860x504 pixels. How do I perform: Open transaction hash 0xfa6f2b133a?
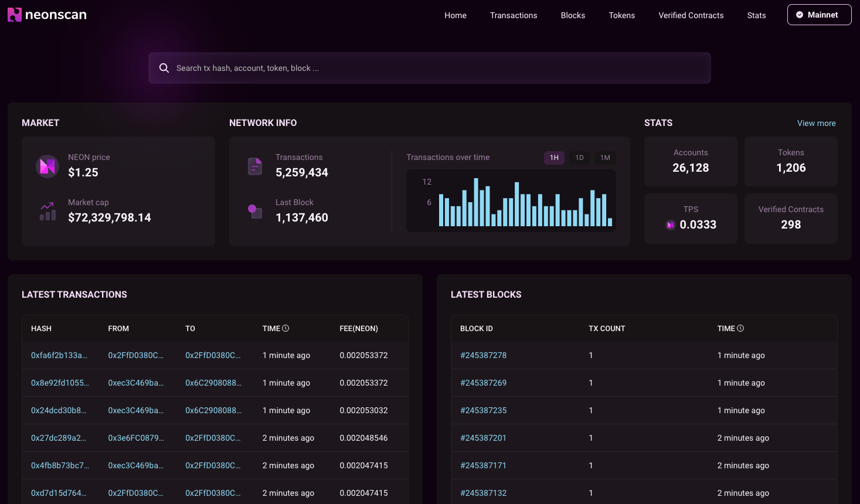coord(59,355)
